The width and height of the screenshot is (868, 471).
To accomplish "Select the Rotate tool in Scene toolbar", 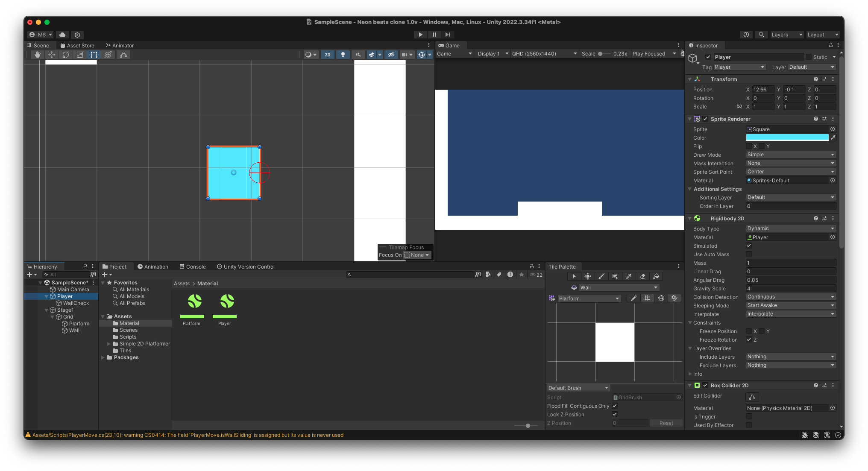I will 66,55.
